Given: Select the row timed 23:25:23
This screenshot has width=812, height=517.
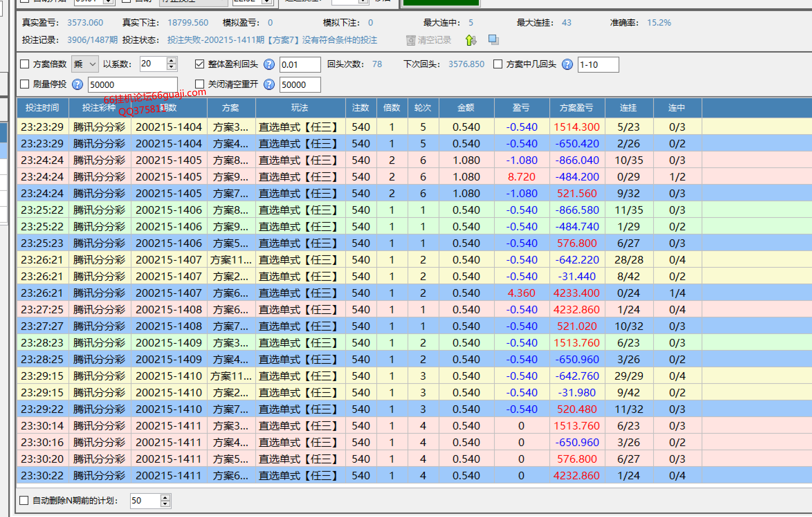Looking at the screenshot, I should (x=414, y=243).
